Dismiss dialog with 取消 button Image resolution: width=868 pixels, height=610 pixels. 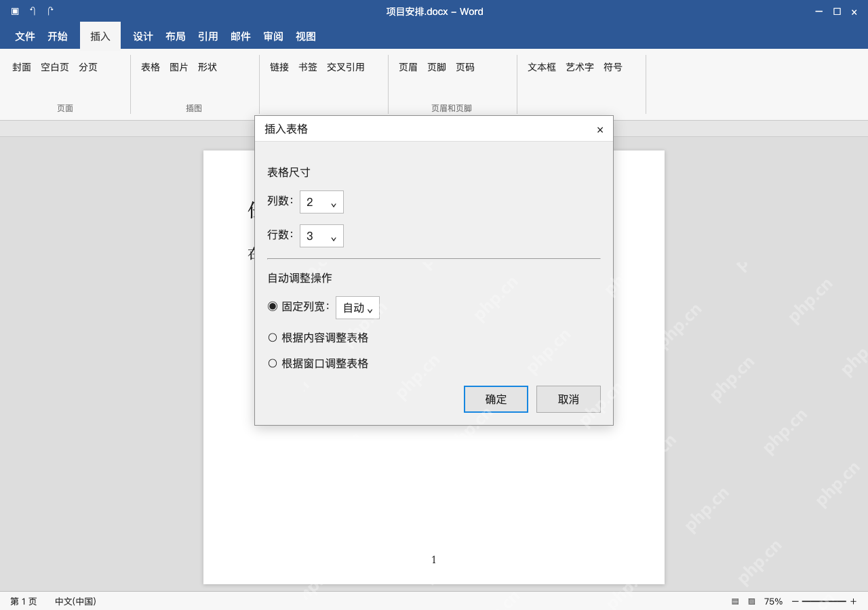(x=568, y=399)
